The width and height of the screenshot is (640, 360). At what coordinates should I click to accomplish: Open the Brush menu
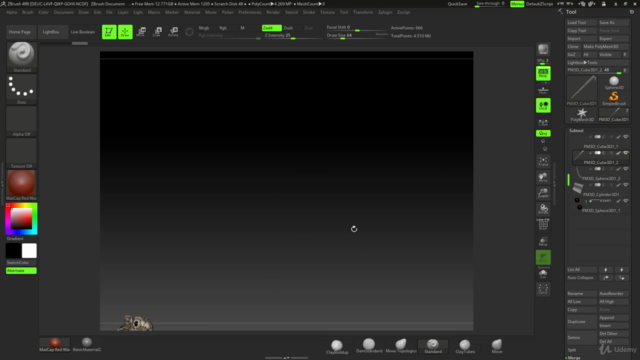click(x=28, y=12)
